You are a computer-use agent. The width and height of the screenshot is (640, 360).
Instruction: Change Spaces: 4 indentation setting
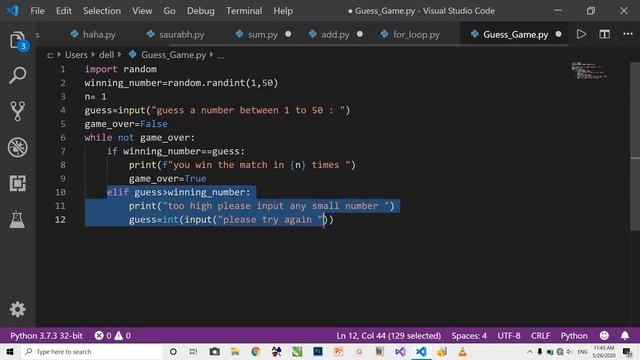click(469, 336)
